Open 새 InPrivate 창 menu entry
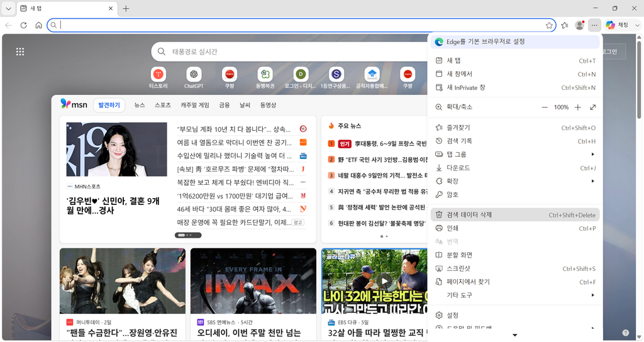 pyautogui.click(x=515, y=87)
